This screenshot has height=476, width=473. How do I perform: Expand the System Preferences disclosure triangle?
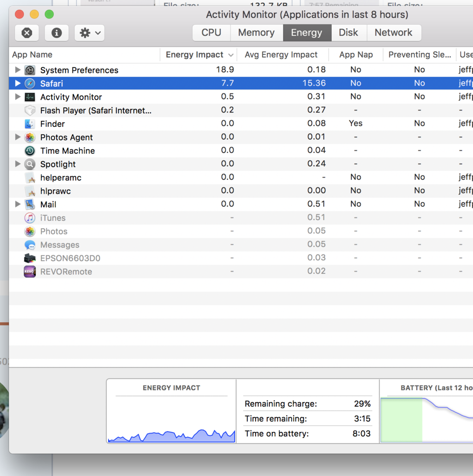click(x=18, y=70)
